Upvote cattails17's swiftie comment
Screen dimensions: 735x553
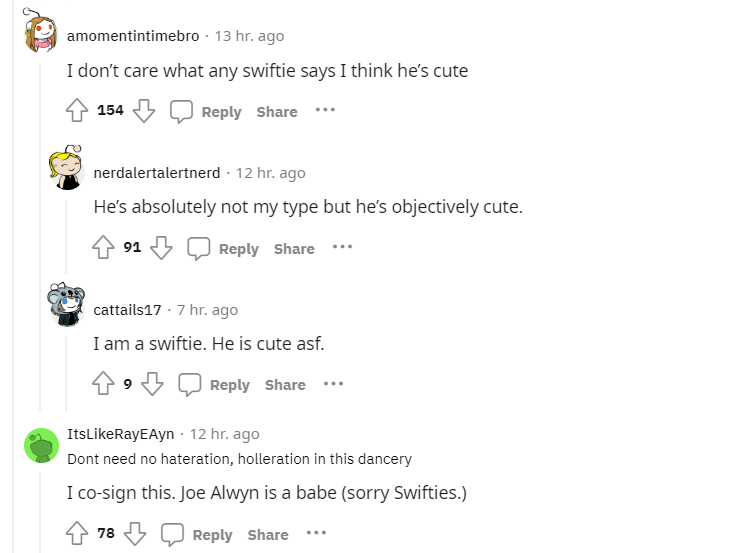point(103,384)
